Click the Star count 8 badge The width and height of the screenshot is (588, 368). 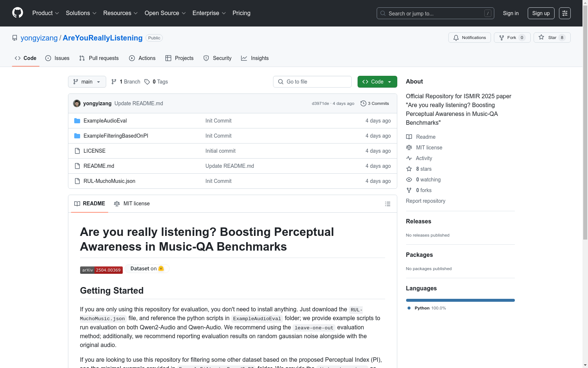[562, 38]
